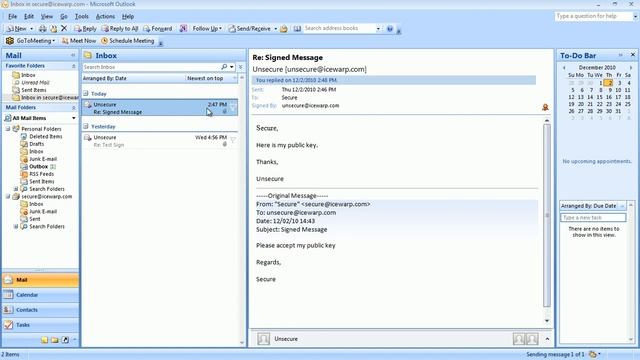Go to next month in To-Do Bar calendar
Viewport: 640px width, 360px height.
pos(631,67)
